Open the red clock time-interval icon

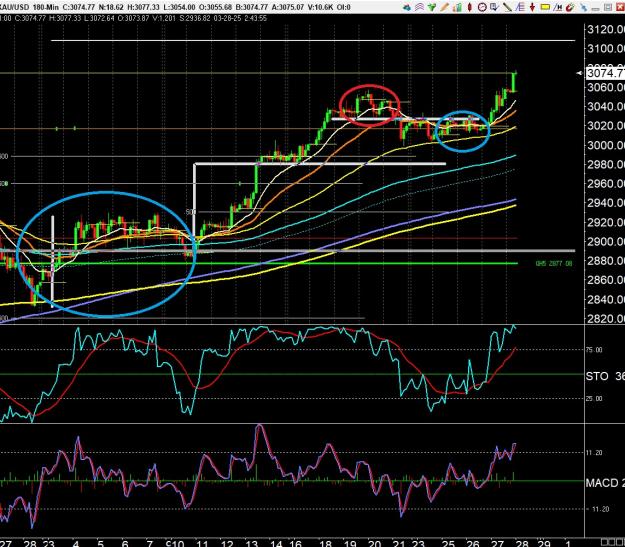click(482, 7)
